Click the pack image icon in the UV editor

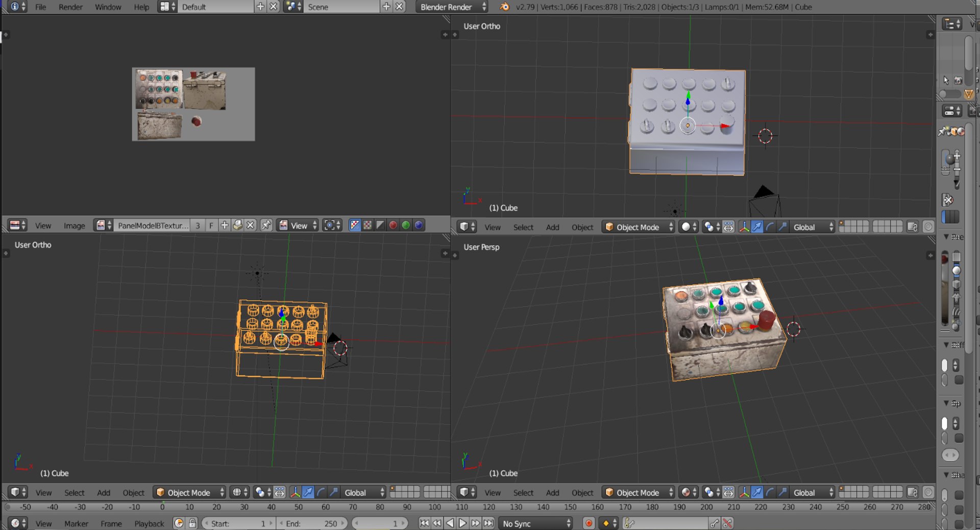pos(237,225)
